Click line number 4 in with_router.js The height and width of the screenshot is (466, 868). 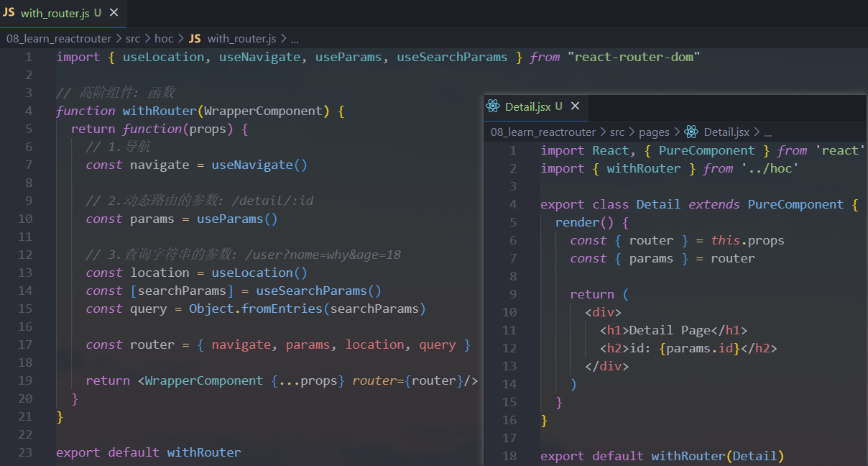(x=28, y=111)
